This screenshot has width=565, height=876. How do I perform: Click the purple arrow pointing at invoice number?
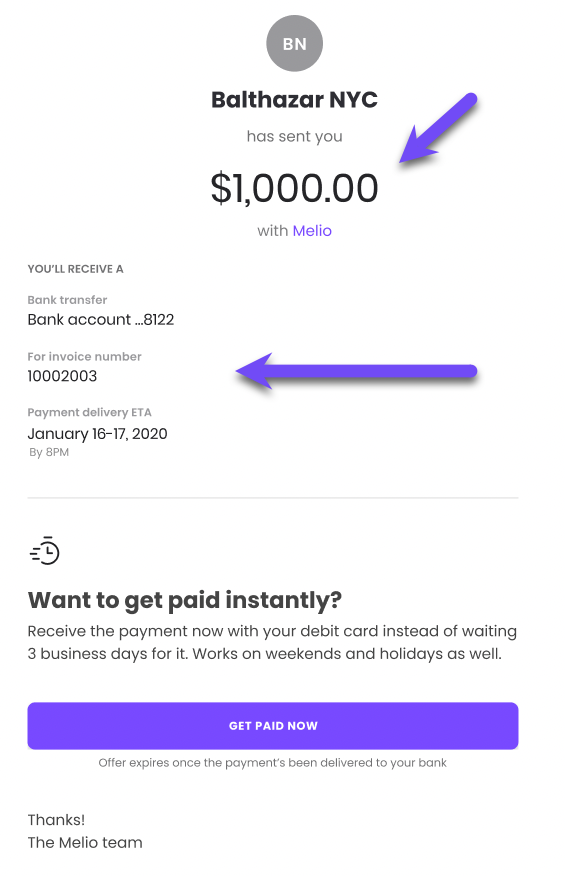pos(357,371)
